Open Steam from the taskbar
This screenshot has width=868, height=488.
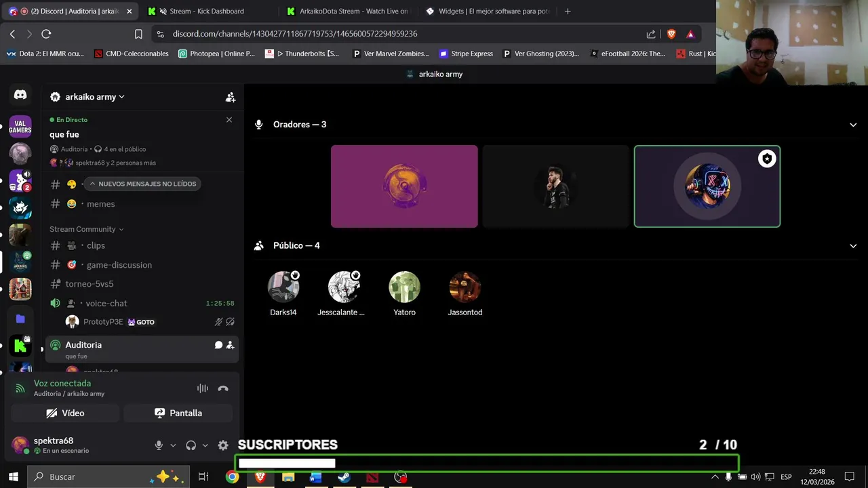click(344, 477)
